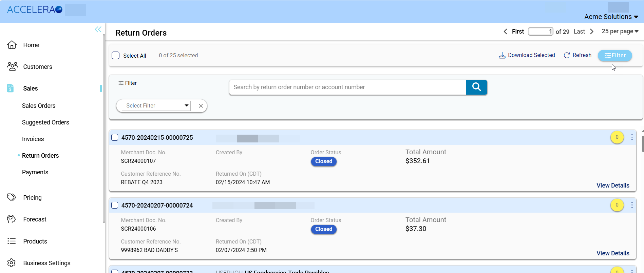The width and height of the screenshot is (644, 273).
Task: Click the Refresh icon
Action: 567,55
